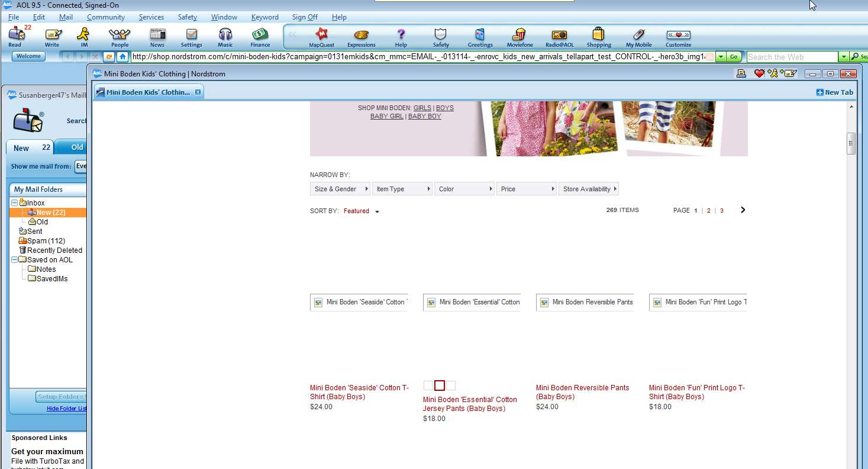
Task: Click the Hide Folder List link
Action: click(66, 409)
